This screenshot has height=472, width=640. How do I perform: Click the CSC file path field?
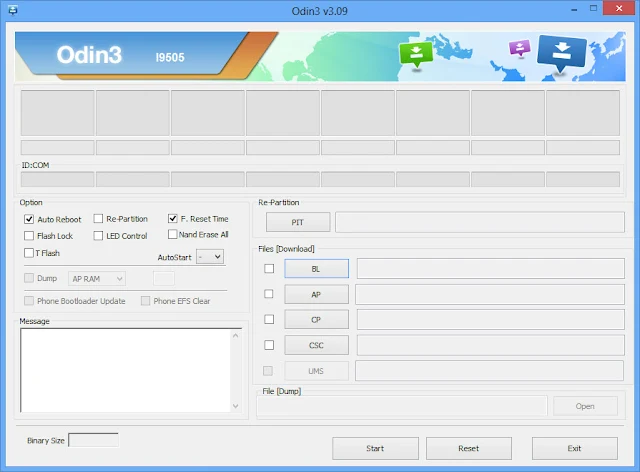(491, 345)
